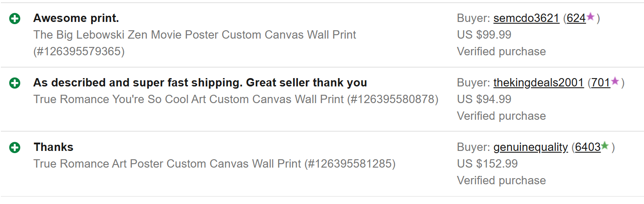Click the "Thanks" feedback comment
The image size is (644, 204).
pyautogui.click(x=53, y=147)
